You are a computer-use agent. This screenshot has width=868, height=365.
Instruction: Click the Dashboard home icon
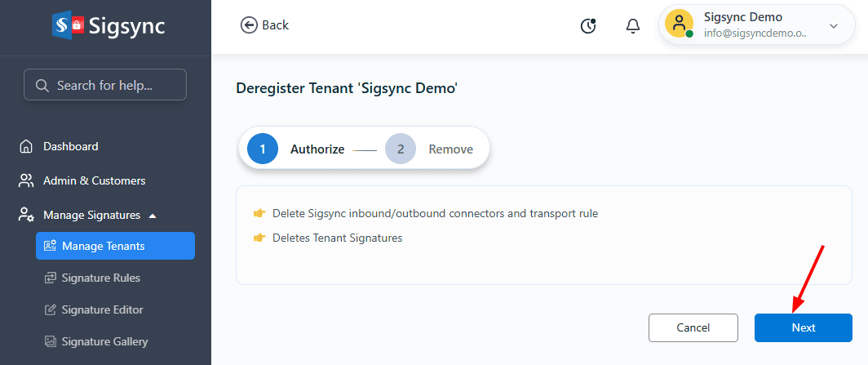tap(27, 147)
